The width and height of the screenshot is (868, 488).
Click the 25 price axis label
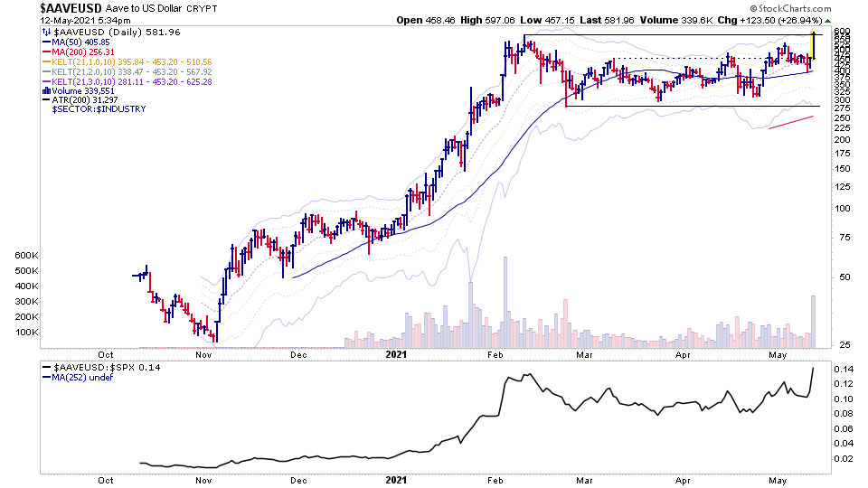[x=844, y=345]
